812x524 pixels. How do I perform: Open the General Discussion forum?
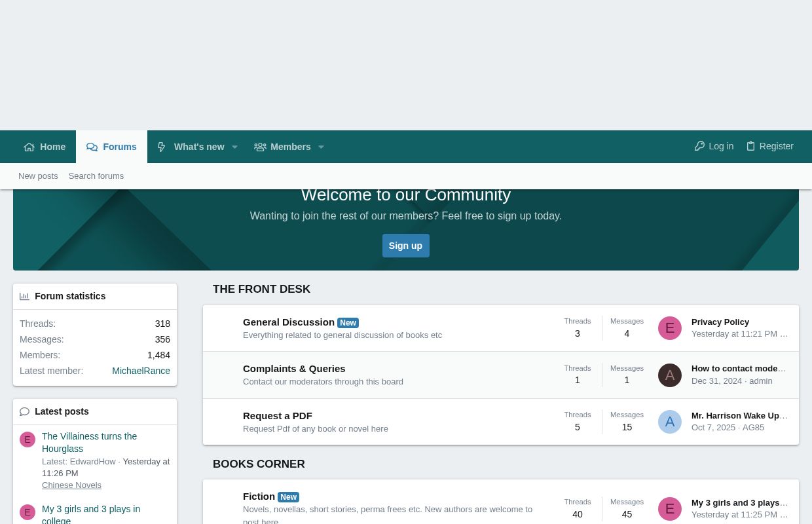[x=288, y=322]
